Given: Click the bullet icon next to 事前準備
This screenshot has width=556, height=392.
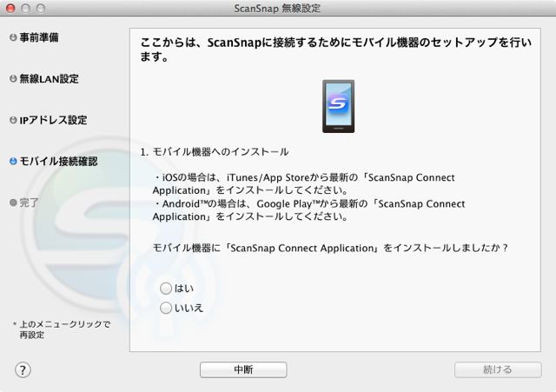Looking at the screenshot, I should [x=13, y=37].
